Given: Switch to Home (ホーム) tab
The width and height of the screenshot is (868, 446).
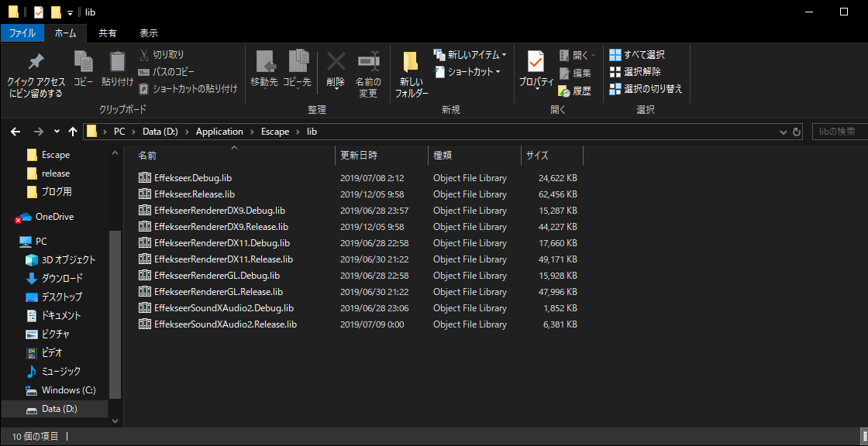Looking at the screenshot, I should tap(65, 33).
